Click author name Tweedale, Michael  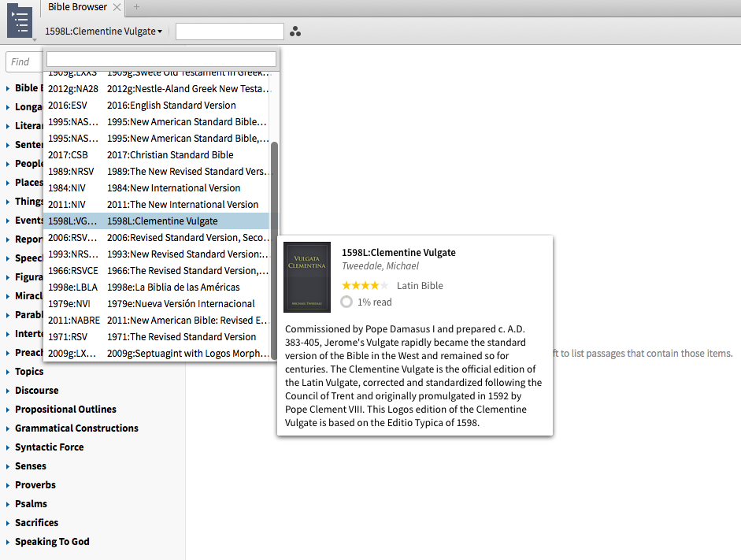pos(380,266)
